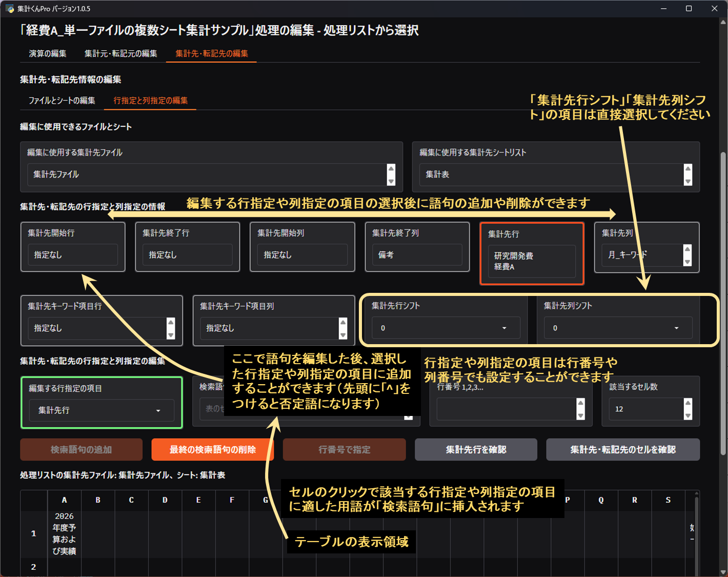Viewport: 728px width, 577px height.
Task: Minimize the 集計くんPro window
Action: click(663, 9)
